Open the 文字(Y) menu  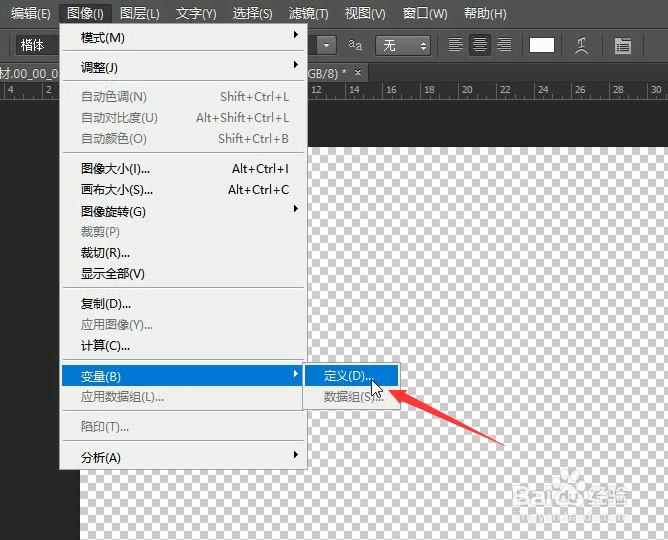(196, 14)
